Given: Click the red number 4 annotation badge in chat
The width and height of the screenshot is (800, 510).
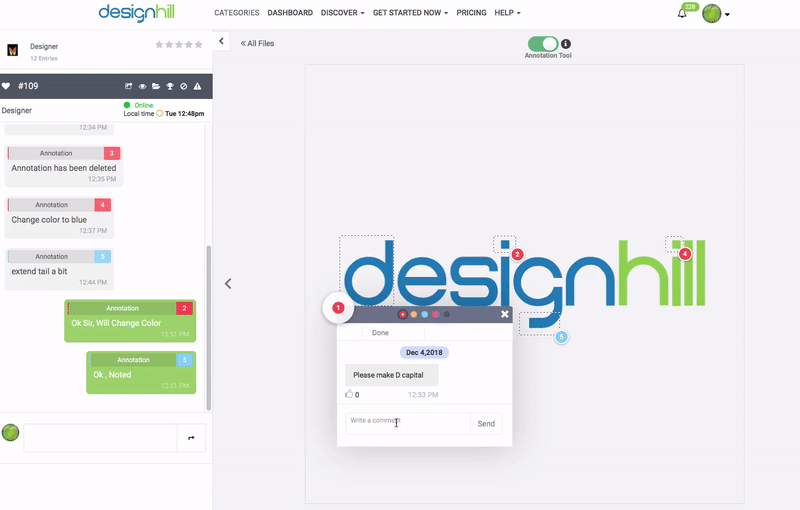Looking at the screenshot, I should click(x=103, y=205).
